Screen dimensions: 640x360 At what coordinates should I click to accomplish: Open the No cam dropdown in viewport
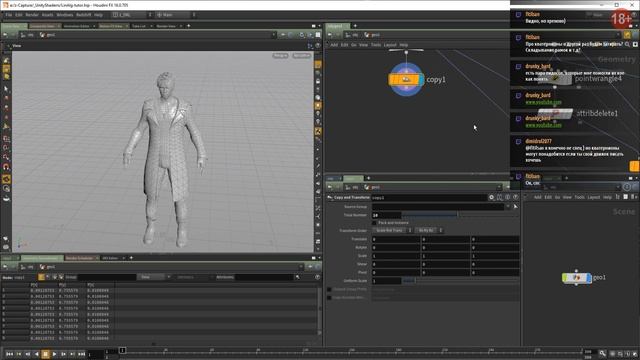tap(301, 56)
